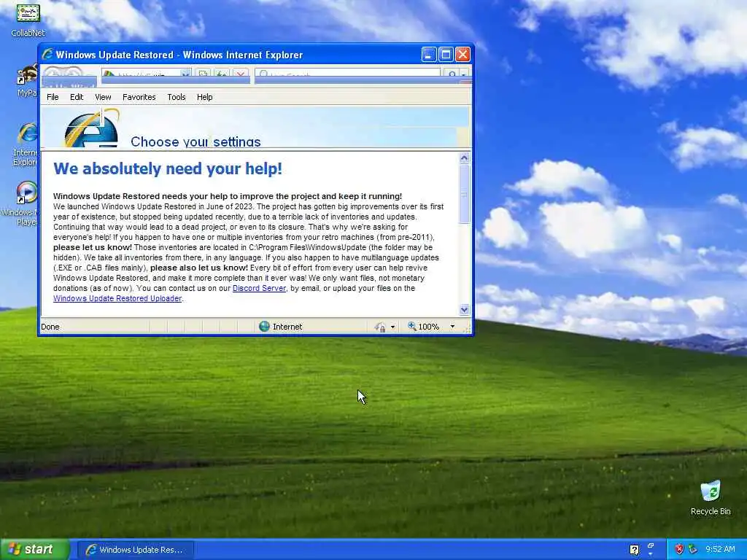Viewport: 747px width, 560px height.
Task: Open the Edit menu
Action: pos(77,97)
